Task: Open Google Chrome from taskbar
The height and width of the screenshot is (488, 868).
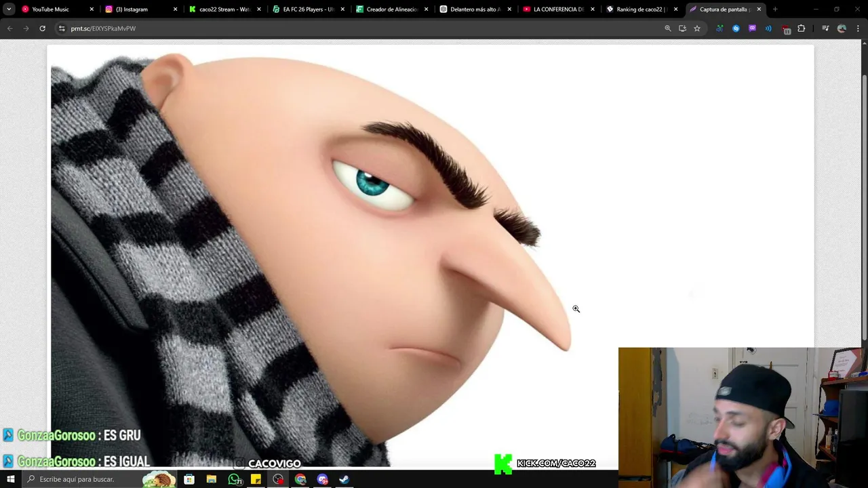Action: [x=300, y=479]
